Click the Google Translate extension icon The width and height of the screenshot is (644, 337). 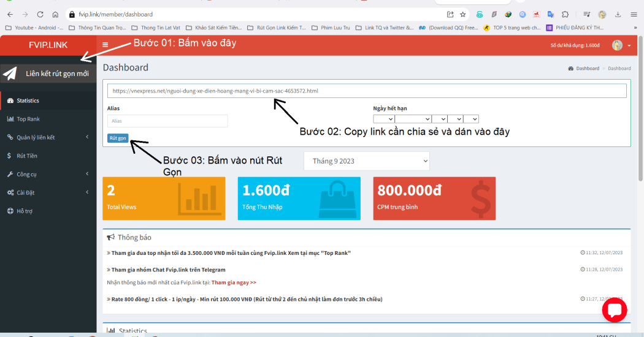(x=551, y=14)
